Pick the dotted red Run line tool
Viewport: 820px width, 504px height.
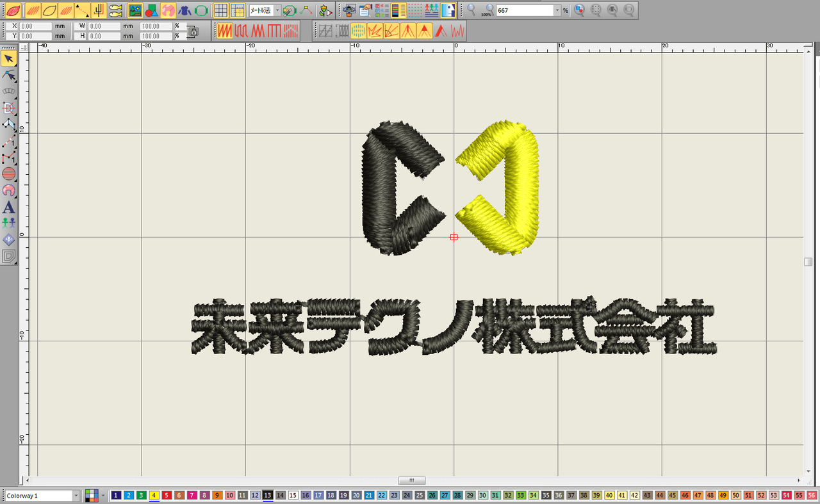pos(9,141)
